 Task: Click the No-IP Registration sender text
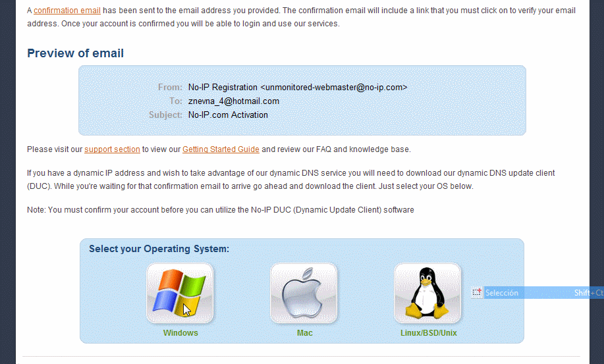click(297, 88)
